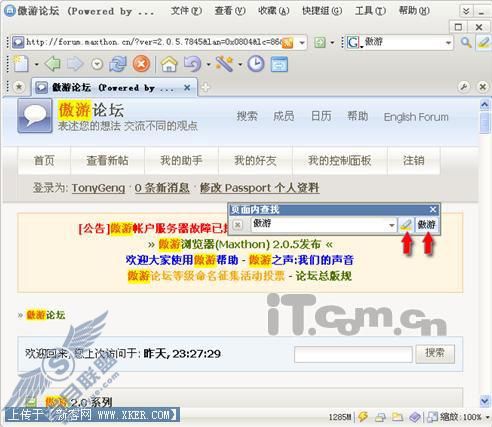Click the favorites star icon on tab bar
The image size is (492, 427).
(x=19, y=87)
